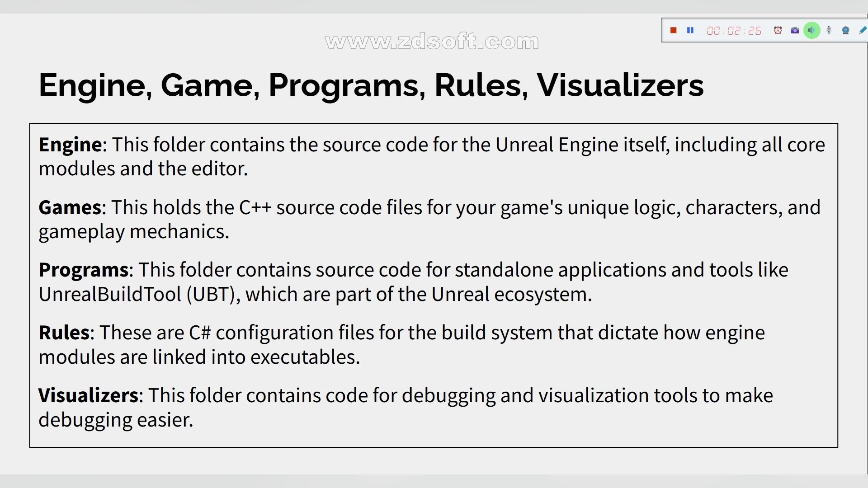Click the bold word Rules
This screenshot has height=488, width=868.
pyautogui.click(x=64, y=333)
